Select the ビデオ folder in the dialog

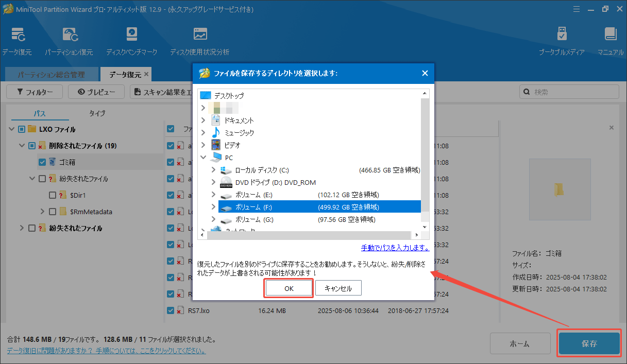232,145
